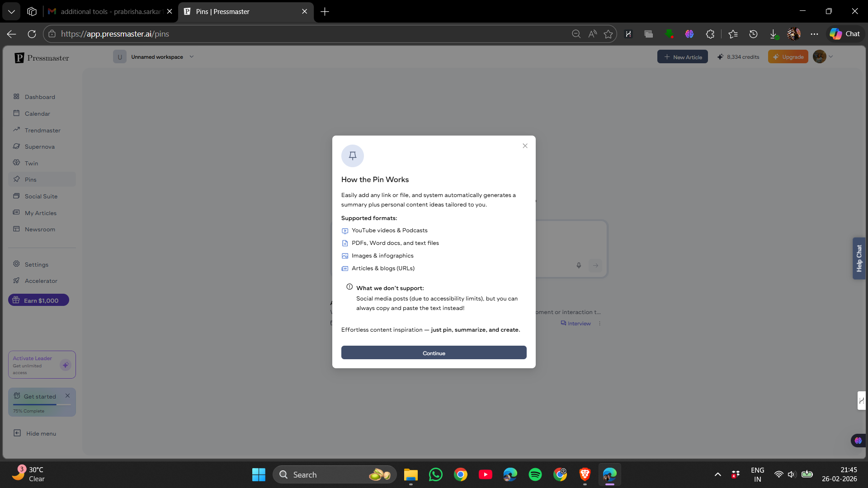Open Accelerator rocket item
This screenshot has width=868, height=488.
[x=41, y=281]
